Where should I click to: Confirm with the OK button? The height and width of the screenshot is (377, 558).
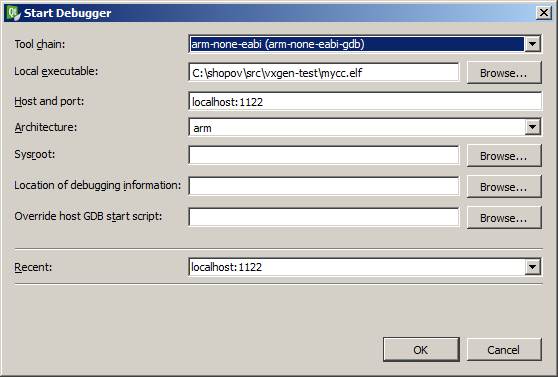tap(421, 350)
